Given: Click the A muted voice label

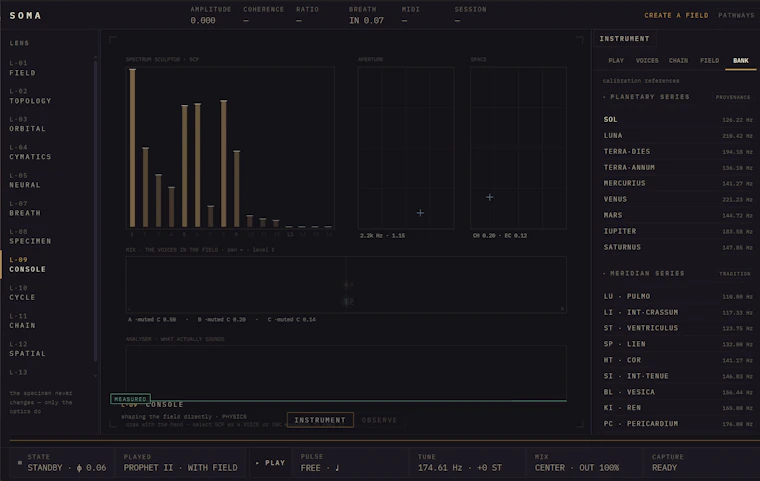Looking at the screenshot, I should click(152, 320).
